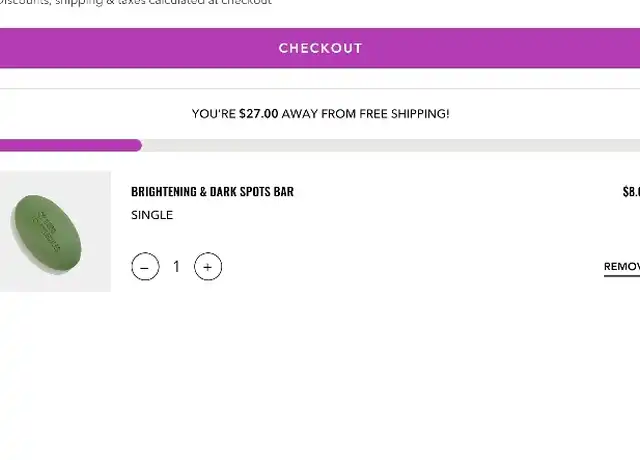Click the AWAY FROM FREE SHIPPING message
This screenshot has height=460, width=640.
tap(365, 113)
